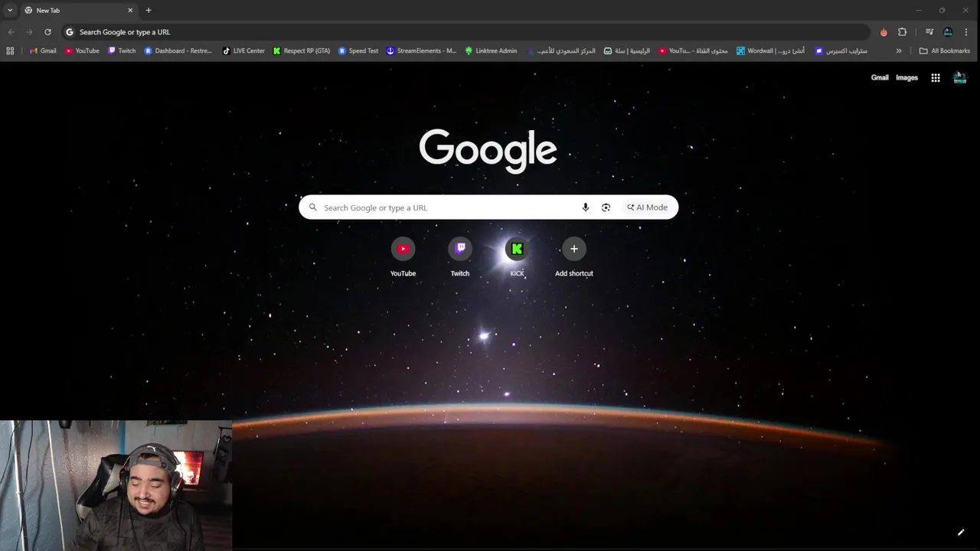Search by image with Lens icon
980x551 pixels.
(x=606, y=207)
